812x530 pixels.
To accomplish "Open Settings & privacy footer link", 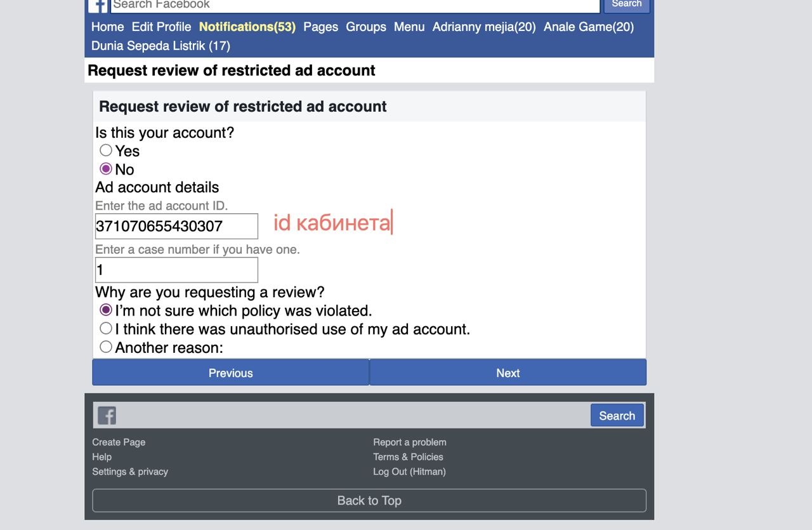I will [130, 471].
